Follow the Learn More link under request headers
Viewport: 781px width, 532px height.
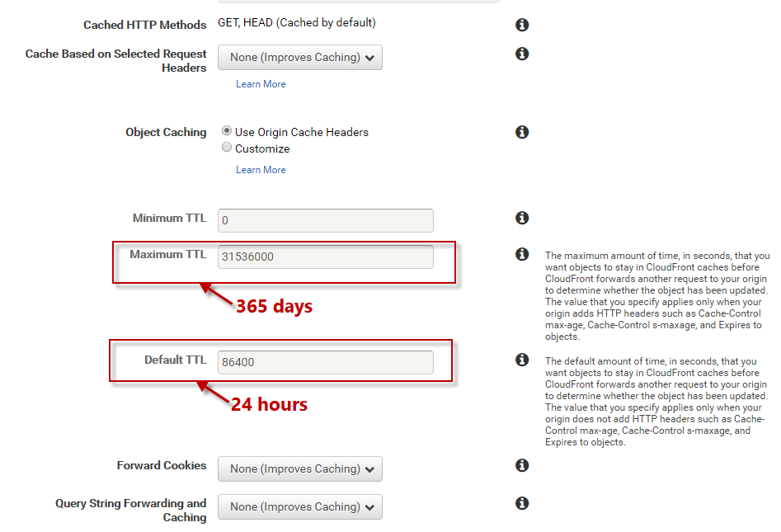261,84
